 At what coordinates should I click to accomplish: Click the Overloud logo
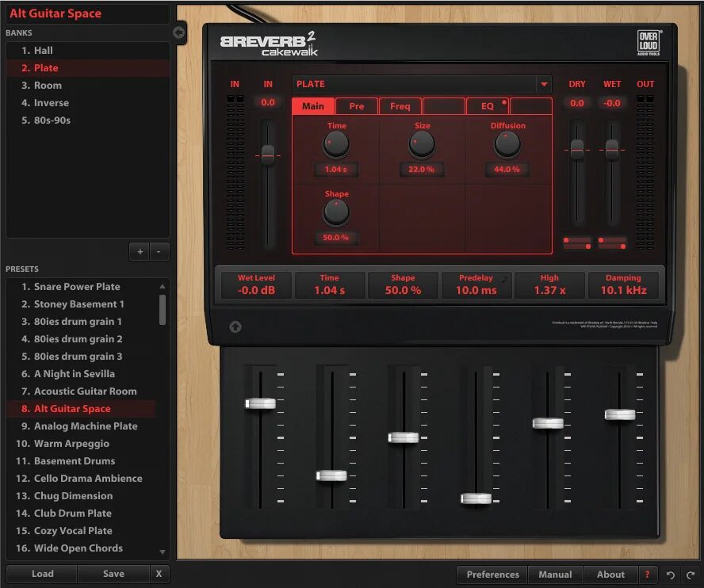649,43
